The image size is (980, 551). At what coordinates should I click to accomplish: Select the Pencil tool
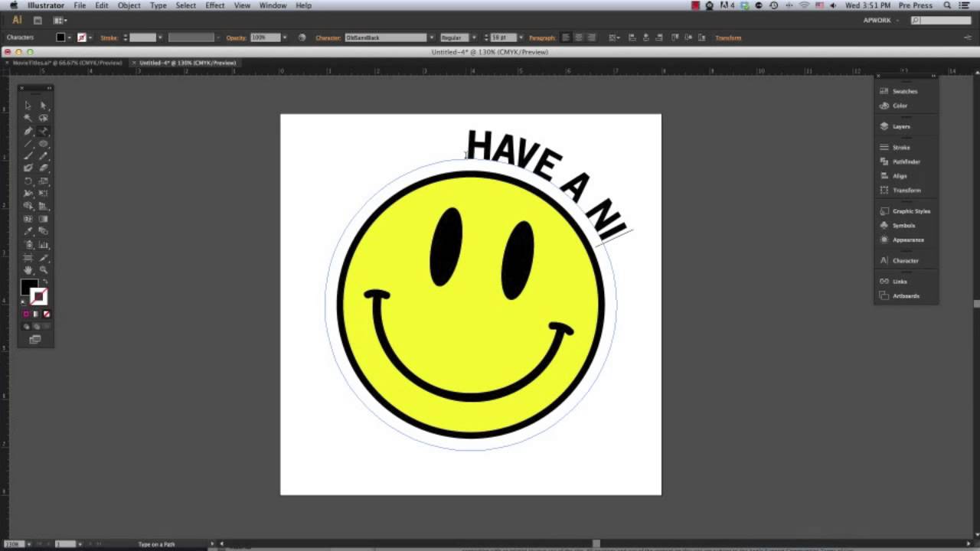click(x=43, y=155)
